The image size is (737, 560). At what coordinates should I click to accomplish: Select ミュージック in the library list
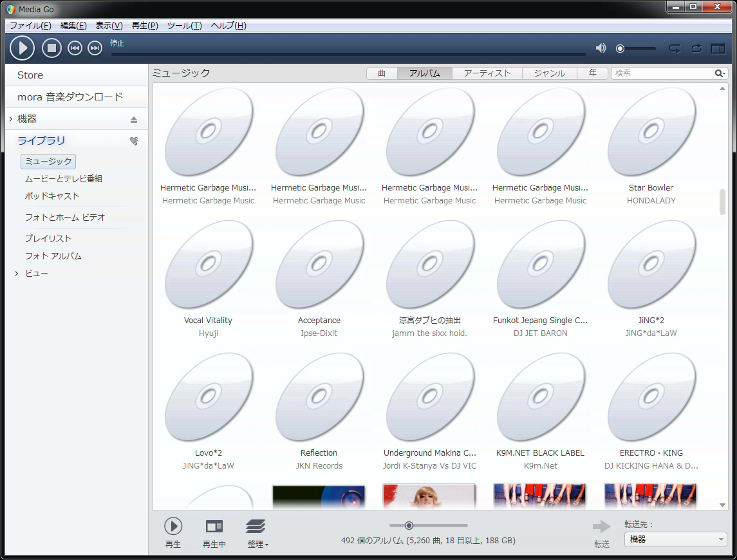[x=48, y=162]
